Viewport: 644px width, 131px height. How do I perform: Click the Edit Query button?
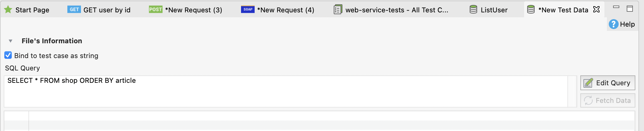pyautogui.click(x=608, y=83)
